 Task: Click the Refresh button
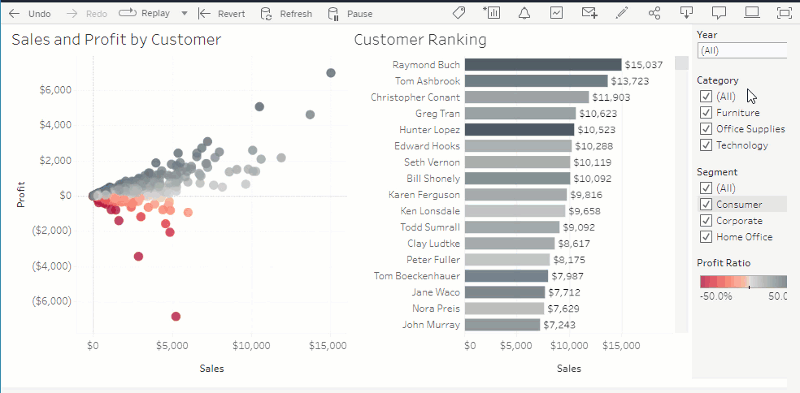(286, 14)
